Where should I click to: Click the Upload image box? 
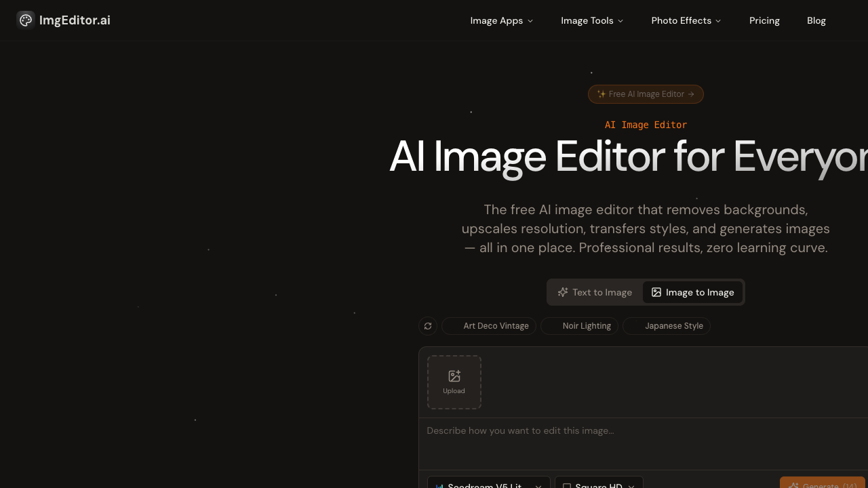click(454, 382)
